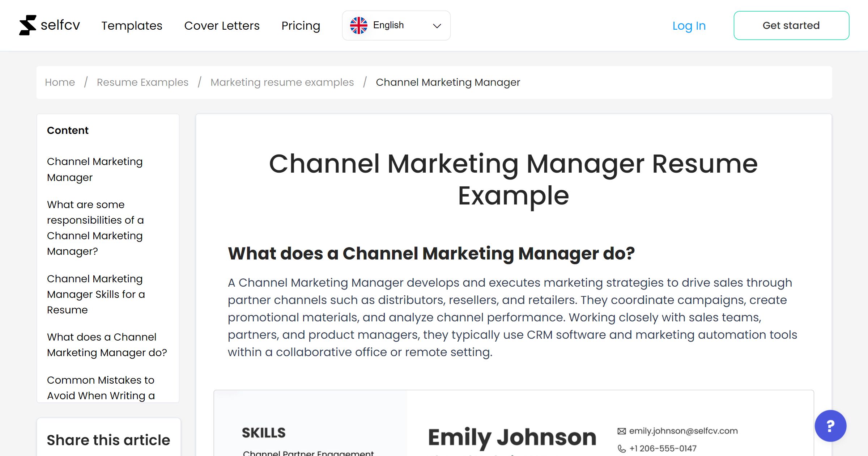Click the emily.johnson@selfcv.com email text
Screen dimensions: 868x456
tap(684, 431)
